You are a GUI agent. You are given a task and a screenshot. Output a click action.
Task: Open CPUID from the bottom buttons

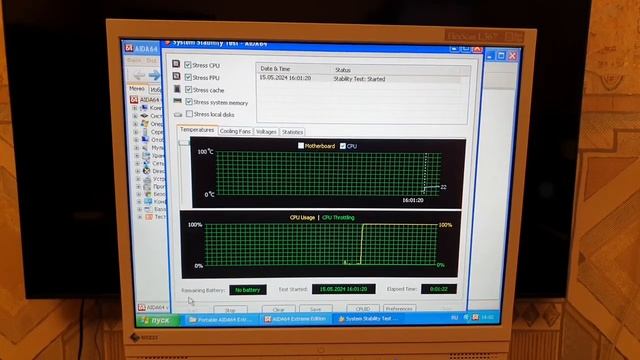[363, 308]
